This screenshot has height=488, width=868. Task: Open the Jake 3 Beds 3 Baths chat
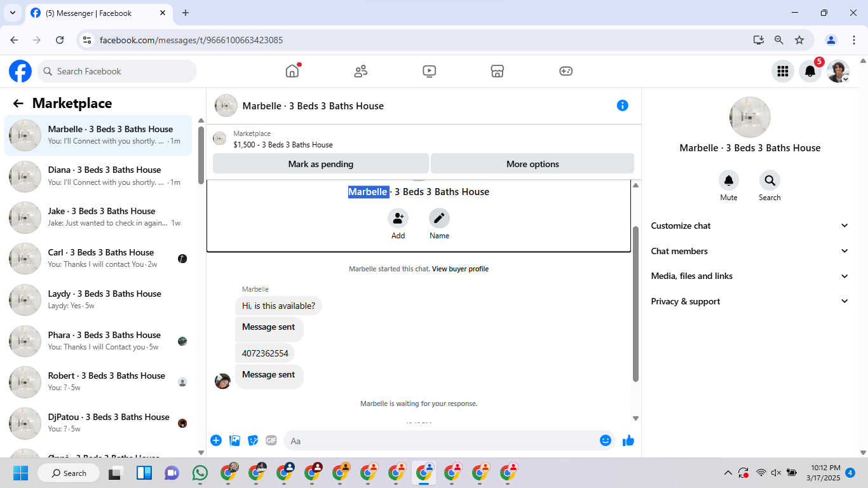[x=98, y=217]
